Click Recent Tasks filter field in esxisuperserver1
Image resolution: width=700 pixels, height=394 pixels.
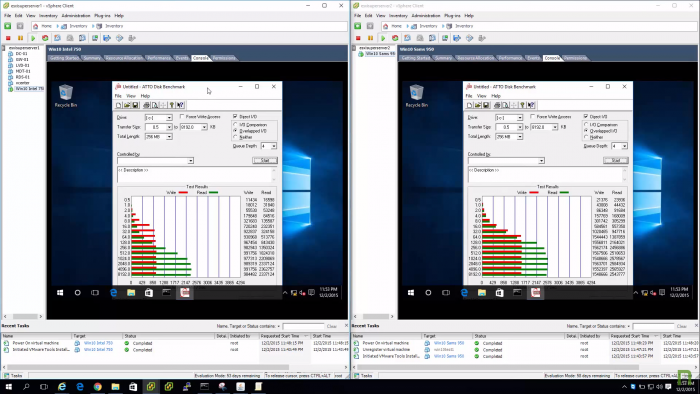click(303, 326)
